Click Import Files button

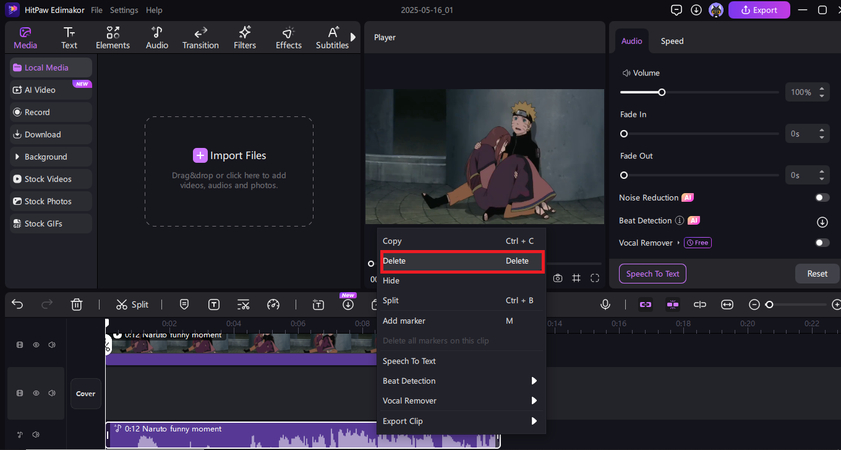coord(229,156)
